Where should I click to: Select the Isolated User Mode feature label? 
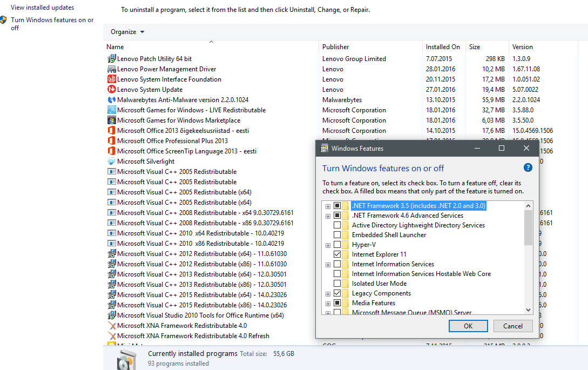click(379, 284)
